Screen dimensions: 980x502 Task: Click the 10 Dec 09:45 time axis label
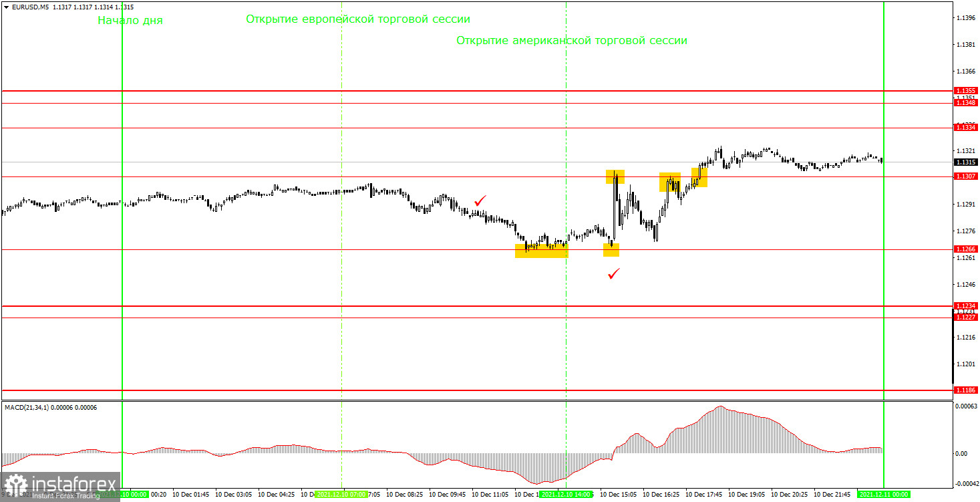click(x=448, y=495)
